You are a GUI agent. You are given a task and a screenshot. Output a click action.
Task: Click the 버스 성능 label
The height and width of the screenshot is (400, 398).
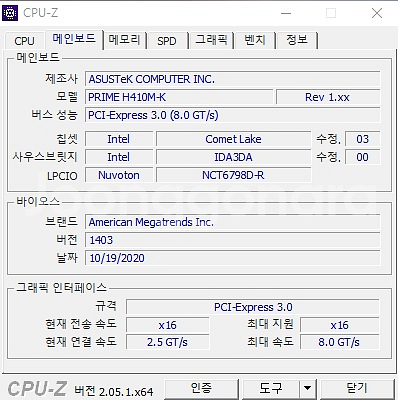(x=54, y=115)
